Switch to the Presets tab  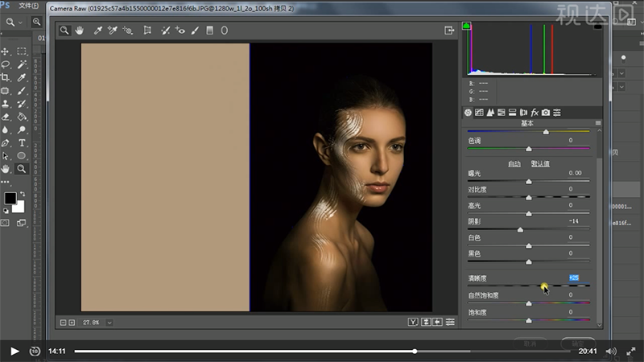click(x=557, y=113)
